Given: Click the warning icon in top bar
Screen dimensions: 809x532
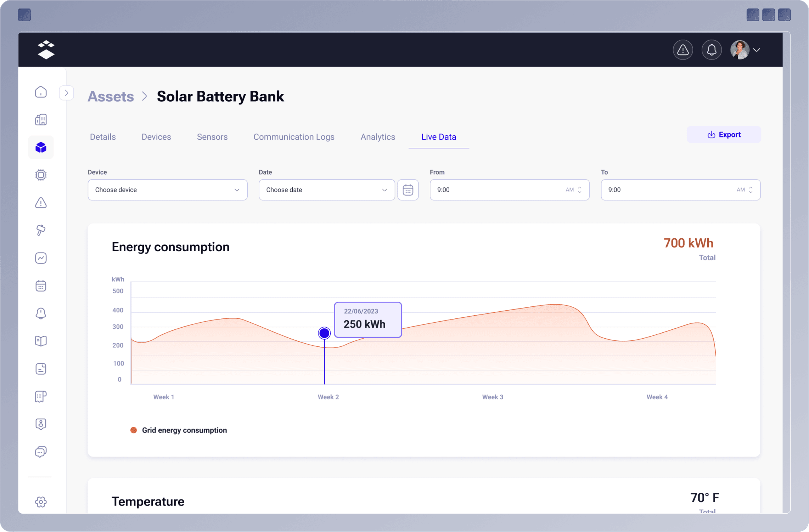Looking at the screenshot, I should (682, 50).
